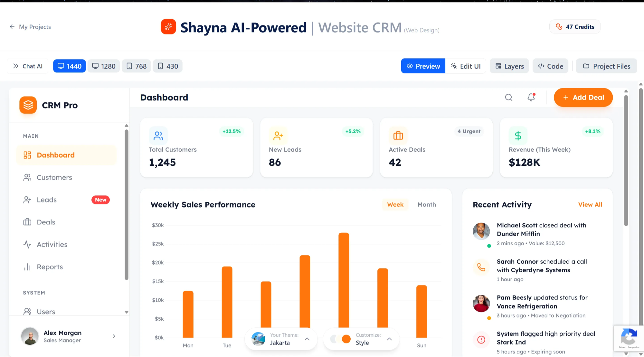
Task: Switch viewport width to 1280
Action: (104, 66)
